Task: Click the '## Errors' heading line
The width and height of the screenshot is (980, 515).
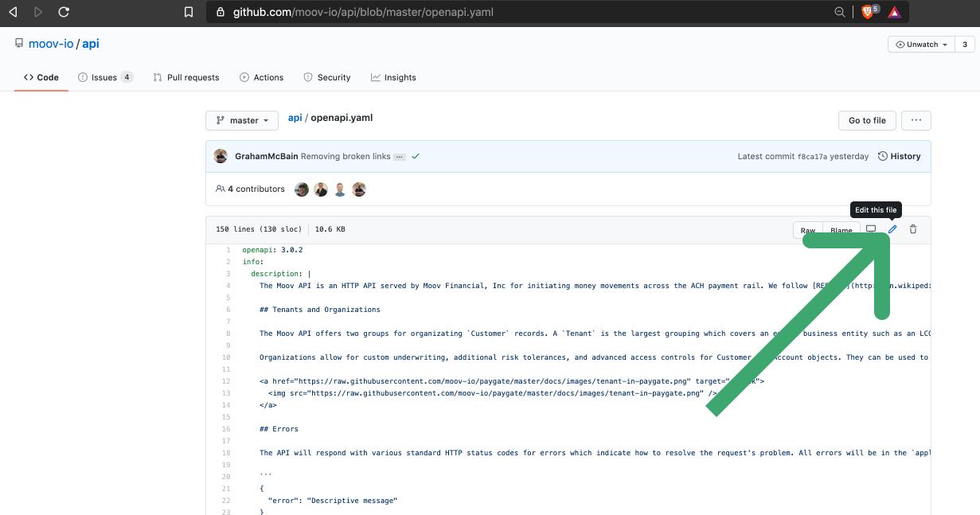Action: pyautogui.click(x=279, y=428)
